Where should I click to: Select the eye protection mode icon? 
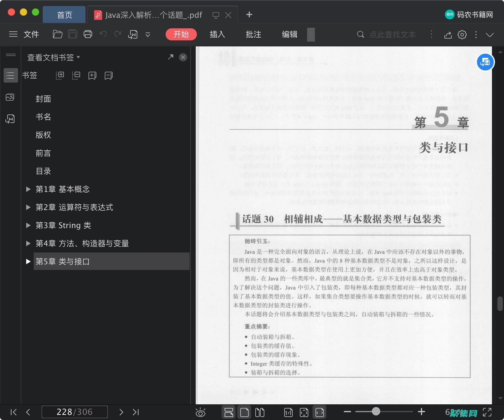(201, 412)
